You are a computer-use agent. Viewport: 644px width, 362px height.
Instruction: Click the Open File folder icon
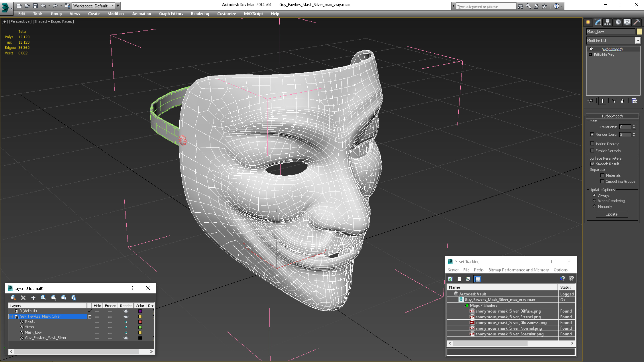[27, 6]
